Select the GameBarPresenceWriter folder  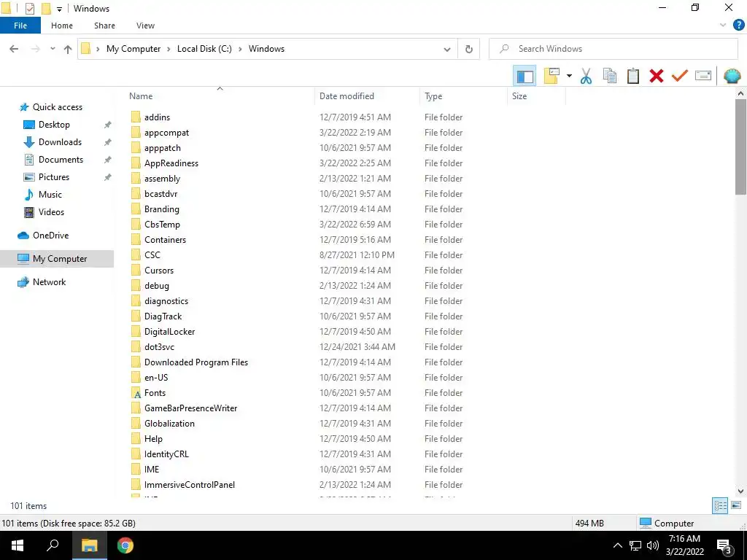190,408
